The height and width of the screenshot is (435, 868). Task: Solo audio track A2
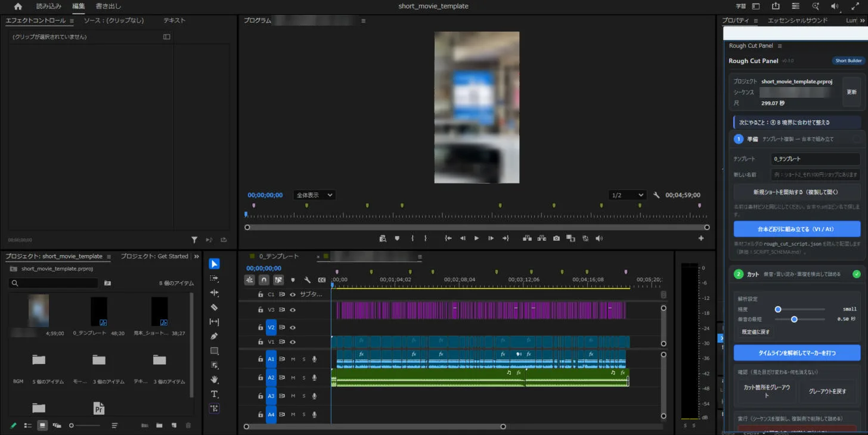tap(303, 378)
